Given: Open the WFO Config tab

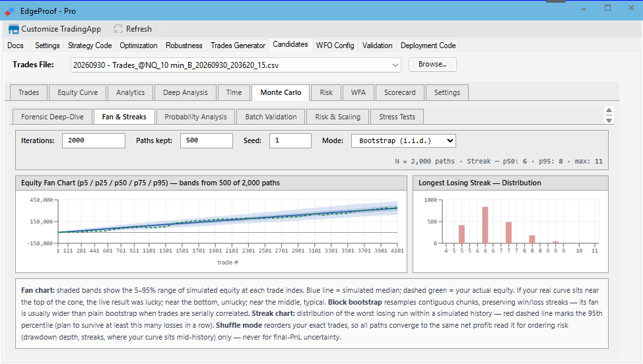Looking at the screenshot, I should pos(335,45).
